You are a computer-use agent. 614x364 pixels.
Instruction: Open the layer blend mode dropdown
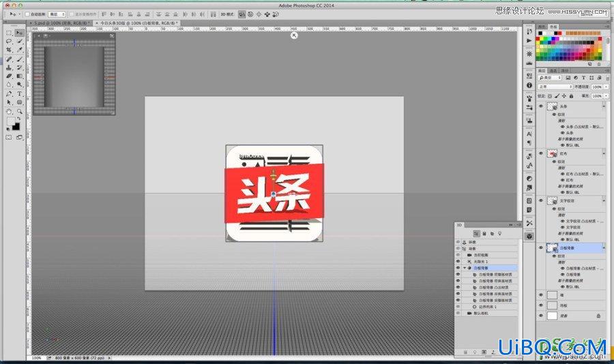point(555,87)
